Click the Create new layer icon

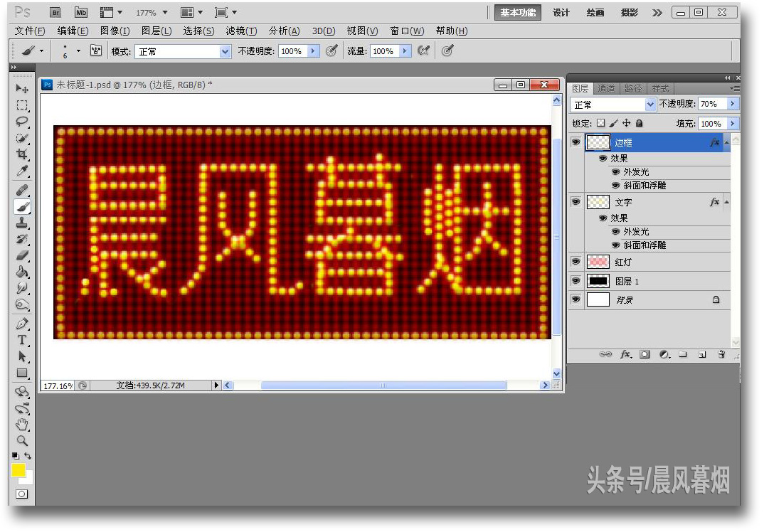pos(703,354)
